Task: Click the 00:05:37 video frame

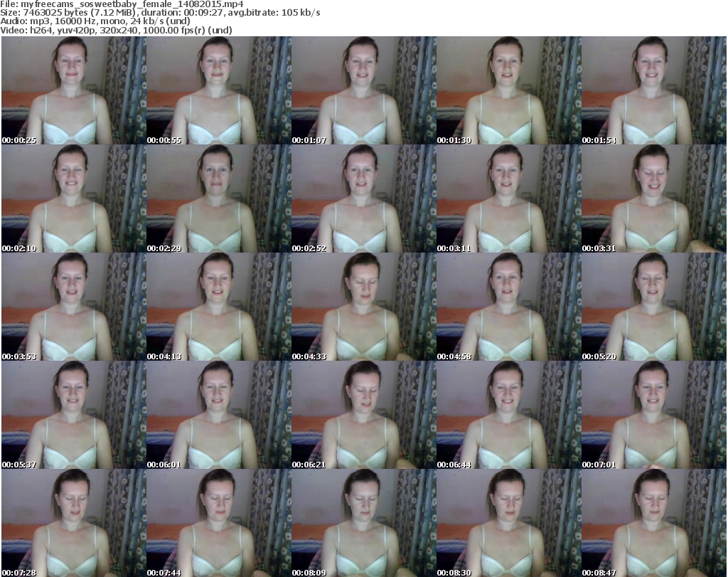Action: [74, 415]
